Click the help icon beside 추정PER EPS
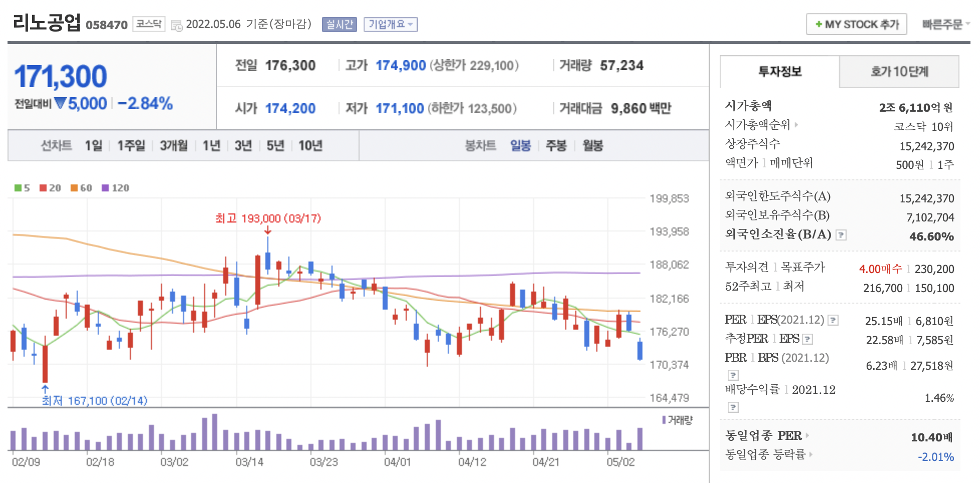Viewport: 980px width, 483px height. 807,339
